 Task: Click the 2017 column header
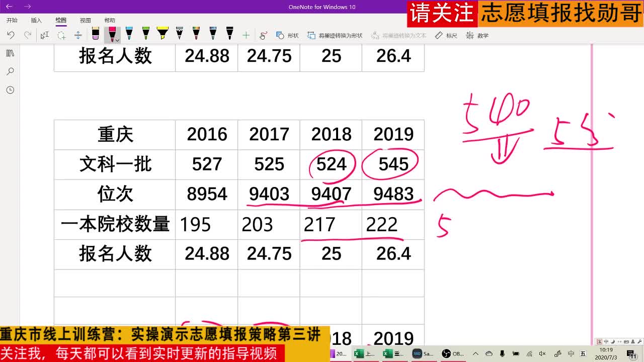(x=269, y=134)
